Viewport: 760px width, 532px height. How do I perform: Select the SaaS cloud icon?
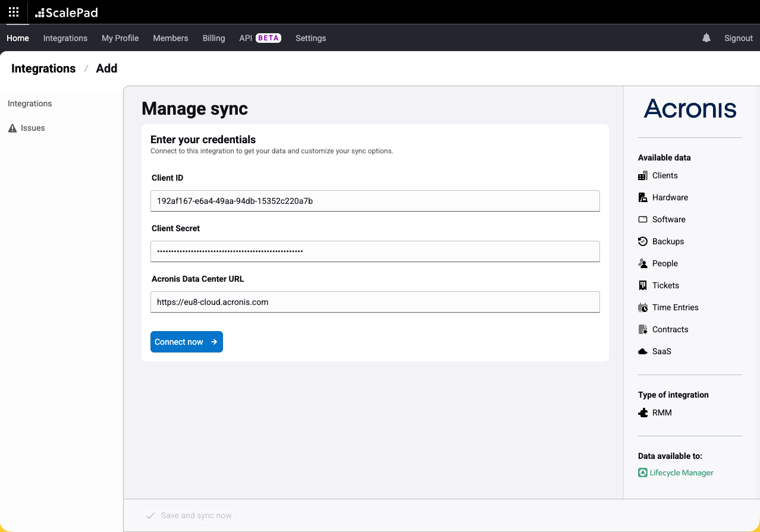click(x=642, y=351)
